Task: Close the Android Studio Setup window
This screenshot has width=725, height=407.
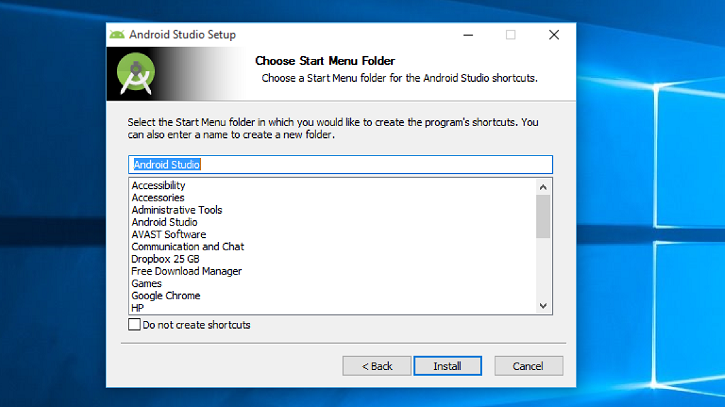Action: 554,35
